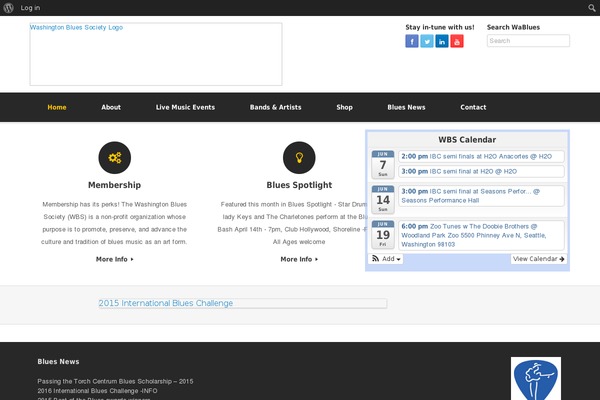Open the calendar Add dropdown
600x400 pixels.
coord(386,259)
